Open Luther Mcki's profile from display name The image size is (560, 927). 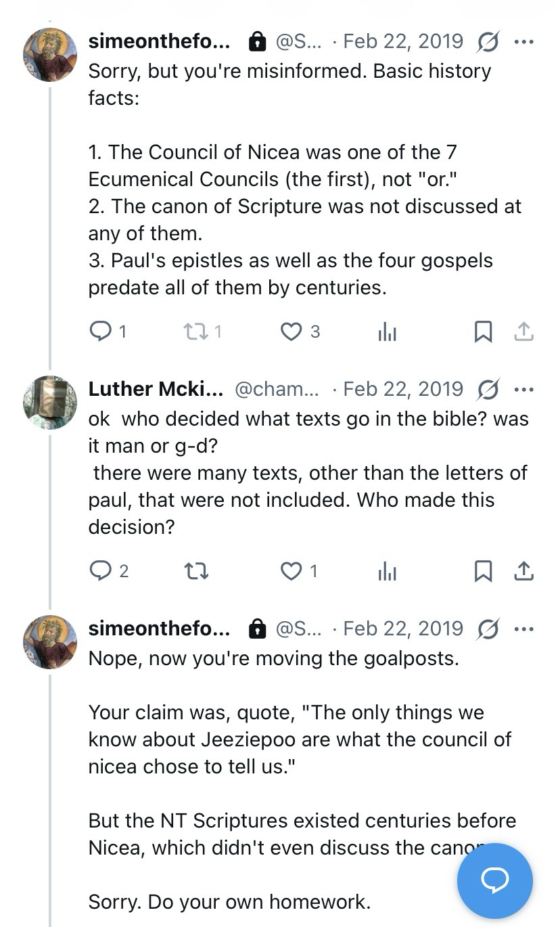(x=156, y=389)
